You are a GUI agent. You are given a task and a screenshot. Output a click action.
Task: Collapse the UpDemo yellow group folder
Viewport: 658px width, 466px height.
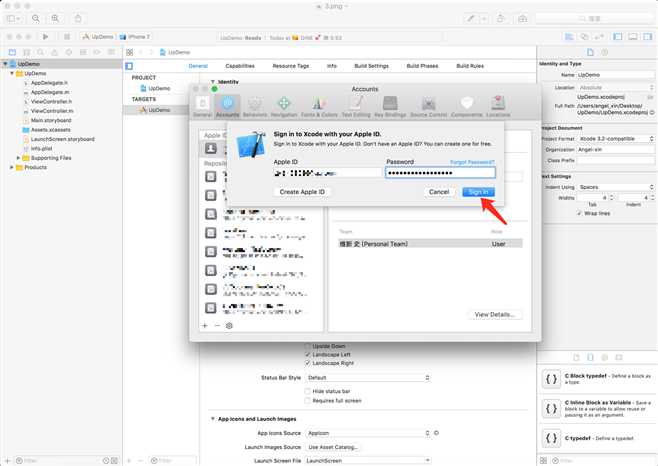click(x=12, y=73)
